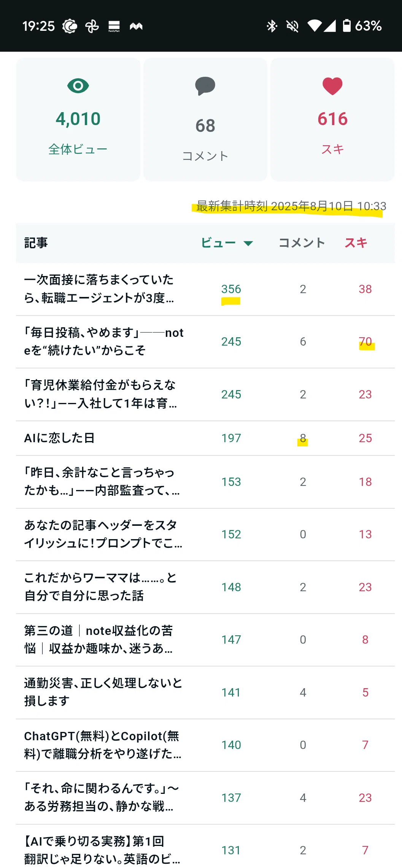402x868 pixels.
Task: Select the コメント 68 summary card
Action: pyautogui.click(x=205, y=119)
